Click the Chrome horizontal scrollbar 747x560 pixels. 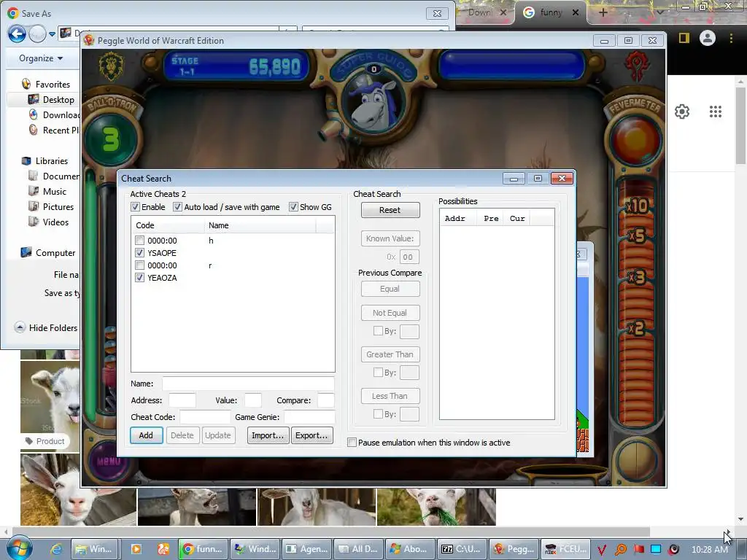(330, 532)
